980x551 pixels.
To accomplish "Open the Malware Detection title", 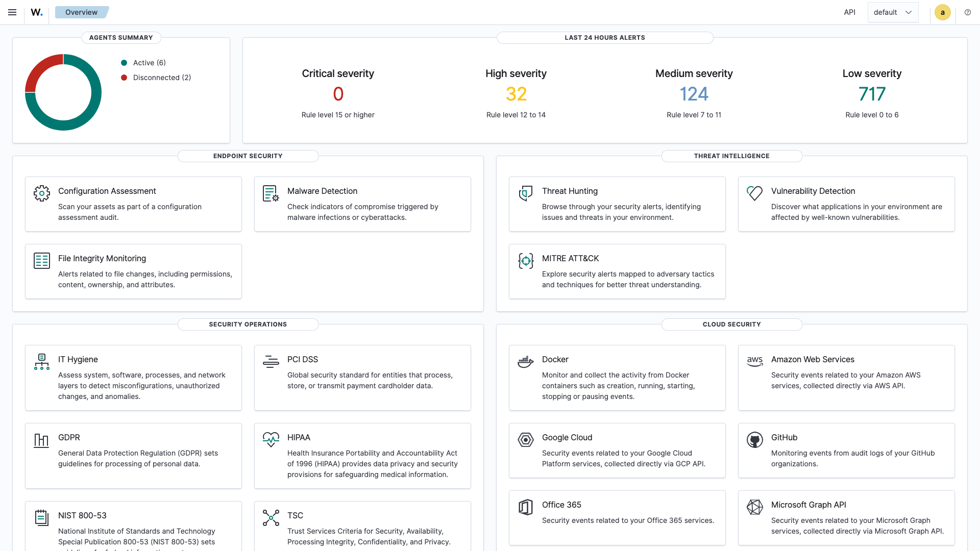I will pyautogui.click(x=322, y=191).
